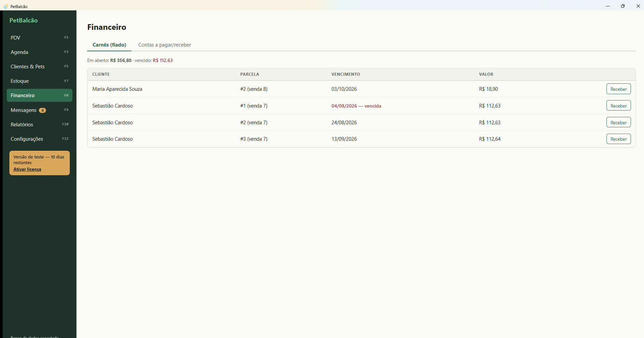Open the PDV section
The width and height of the screenshot is (644, 338).
(40, 38)
